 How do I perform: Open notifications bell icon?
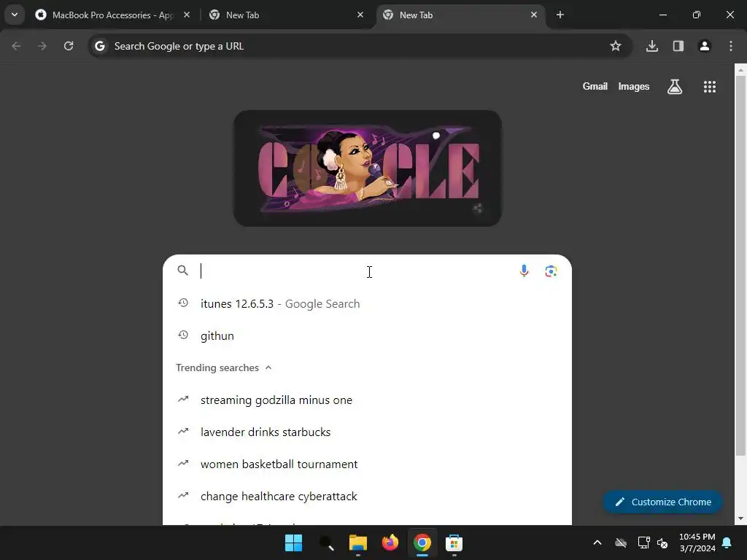(x=727, y=542)
